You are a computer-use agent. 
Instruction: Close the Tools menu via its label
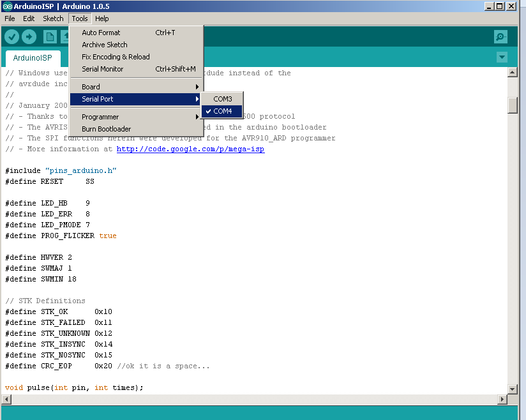coord(80,19)
